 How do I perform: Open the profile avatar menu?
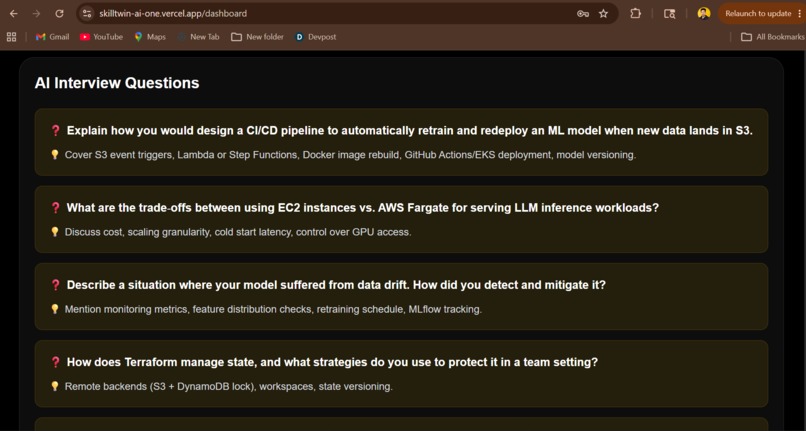(x=704, y=13)
